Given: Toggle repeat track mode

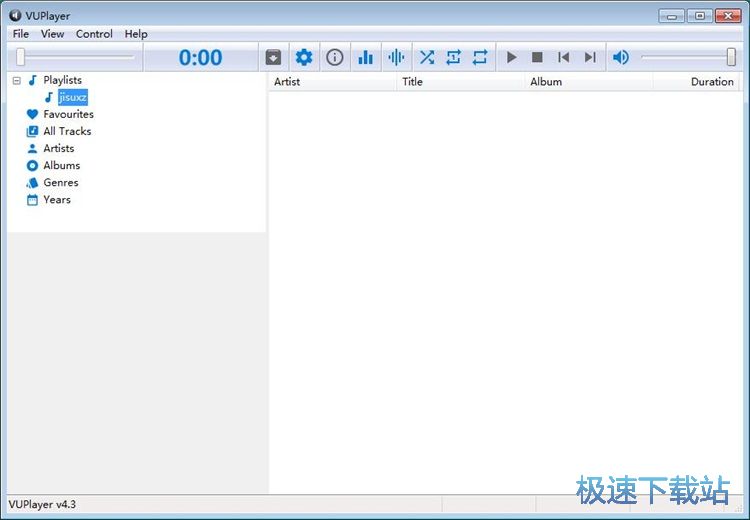Looking at the screenshot, I should (x=454, y=58).
